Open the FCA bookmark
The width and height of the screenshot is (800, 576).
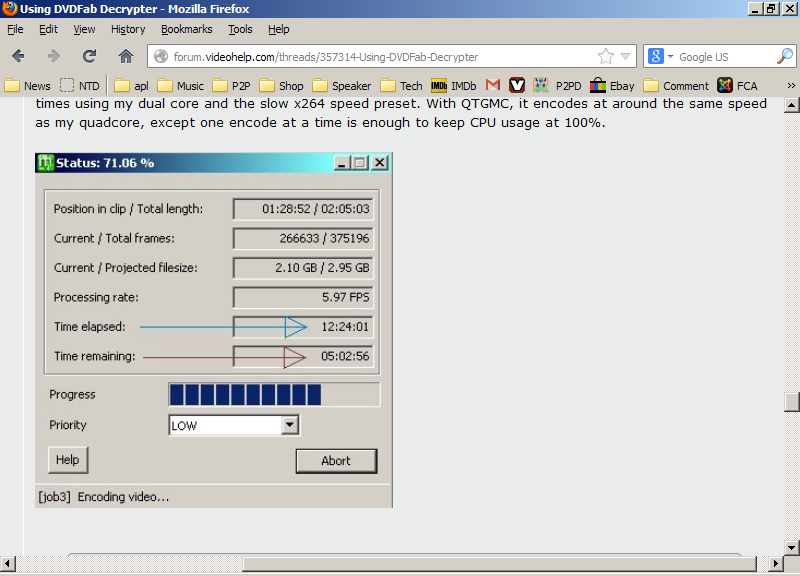(738, 86)
